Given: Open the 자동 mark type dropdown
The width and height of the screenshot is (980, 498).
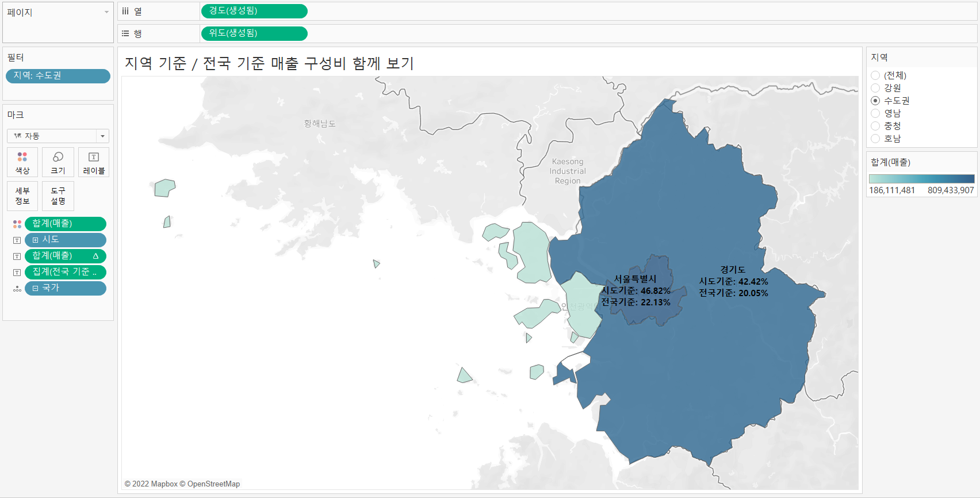Looking at the screenshot, I should pos(58,136).
